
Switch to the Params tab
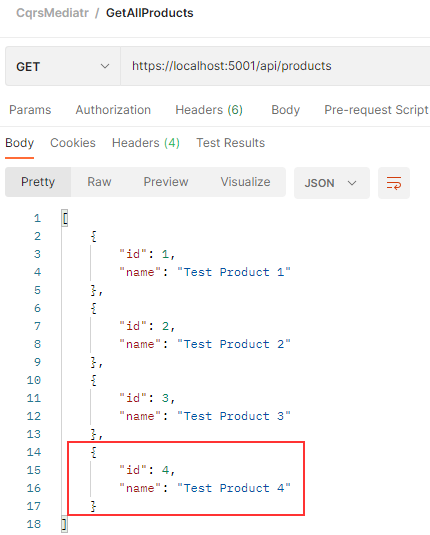(x=30, y=110)
